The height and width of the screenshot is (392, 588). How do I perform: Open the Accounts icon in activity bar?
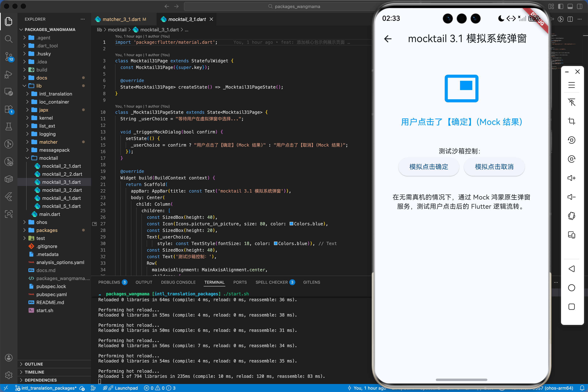pos(9,358)
